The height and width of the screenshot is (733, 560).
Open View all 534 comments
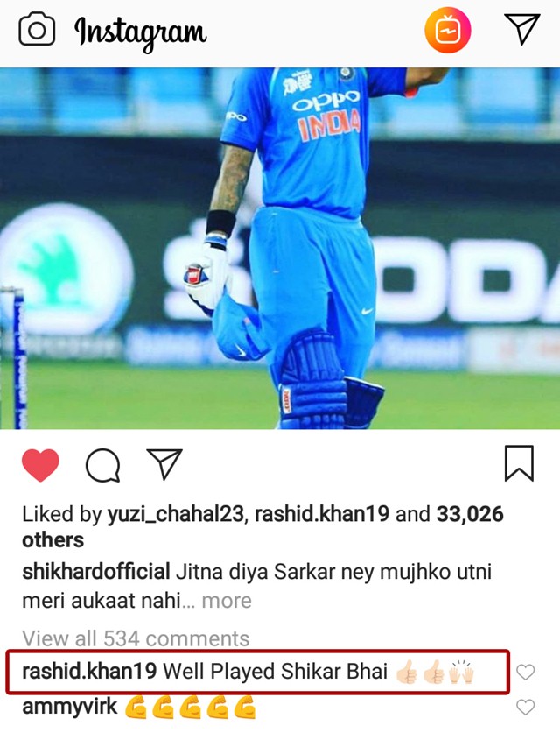pos(136,638)
